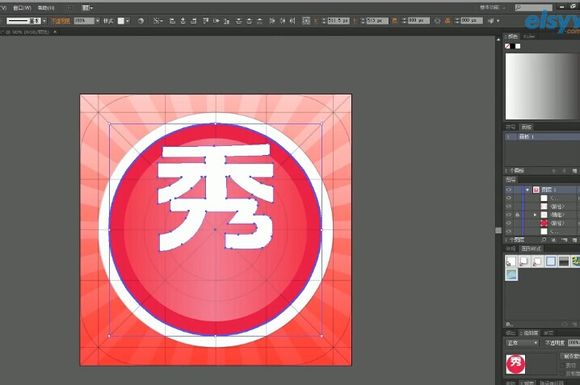Image resolution: width=580 pixels, height=385 pixels.
Task: Expand the group sublayer disclosure triangle
Action: click(x=535, y=215)
